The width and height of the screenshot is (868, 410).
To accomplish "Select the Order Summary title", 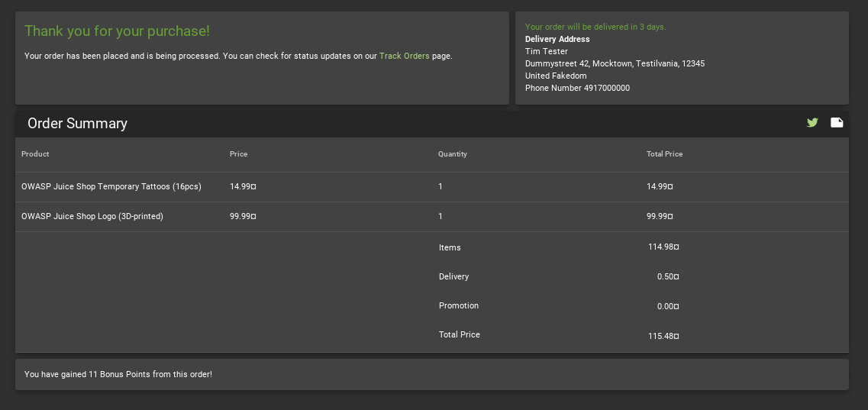I will coord(78,124).
